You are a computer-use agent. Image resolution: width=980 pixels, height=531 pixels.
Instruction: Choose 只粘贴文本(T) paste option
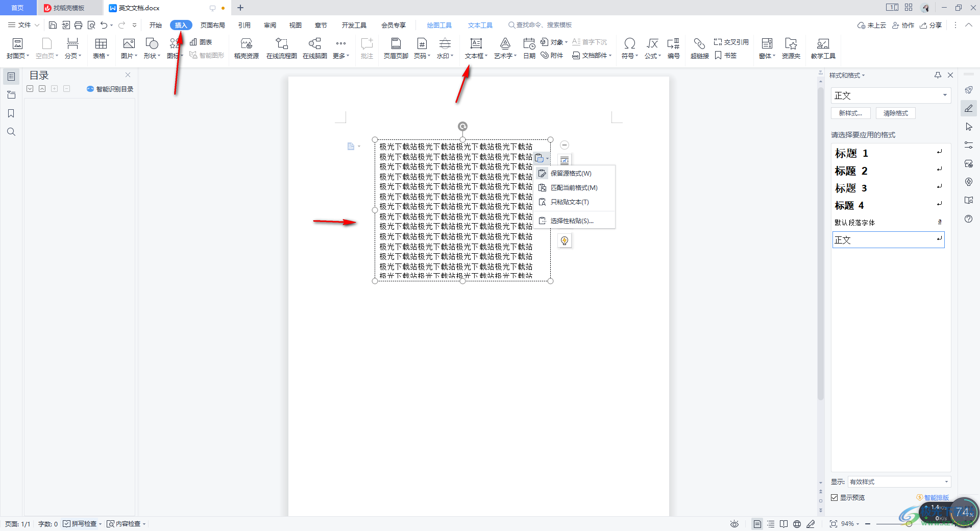574,202
